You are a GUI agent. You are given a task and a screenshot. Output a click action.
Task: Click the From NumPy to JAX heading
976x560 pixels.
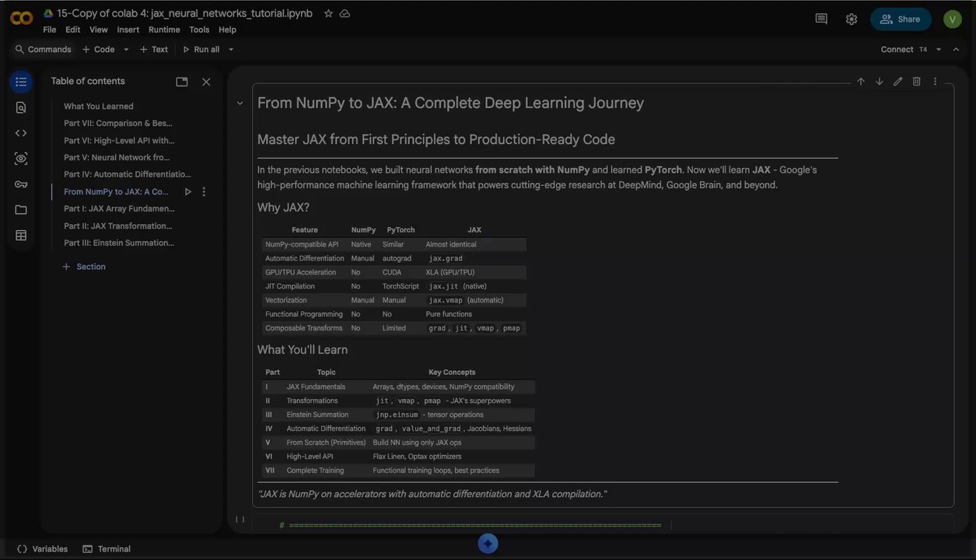click(450, 103)
